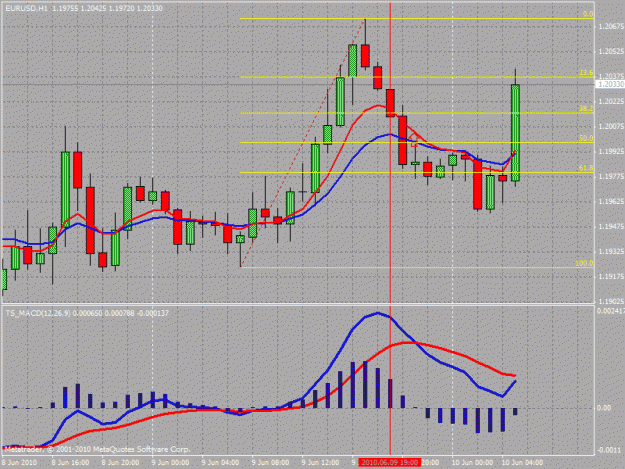Click the 61.8 Fibonacci level label
Screen dimensions: 625x469
(x=586, y=168)
